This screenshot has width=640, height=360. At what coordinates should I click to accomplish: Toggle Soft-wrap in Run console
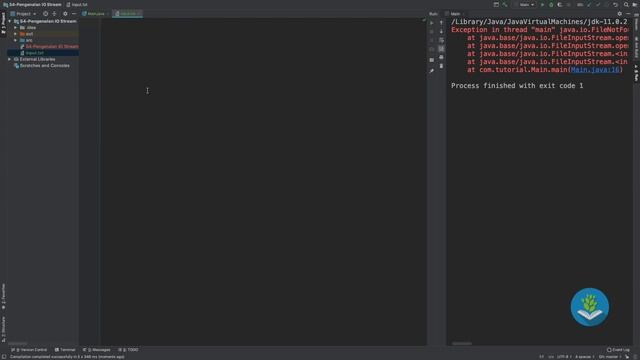pos(441,40)
